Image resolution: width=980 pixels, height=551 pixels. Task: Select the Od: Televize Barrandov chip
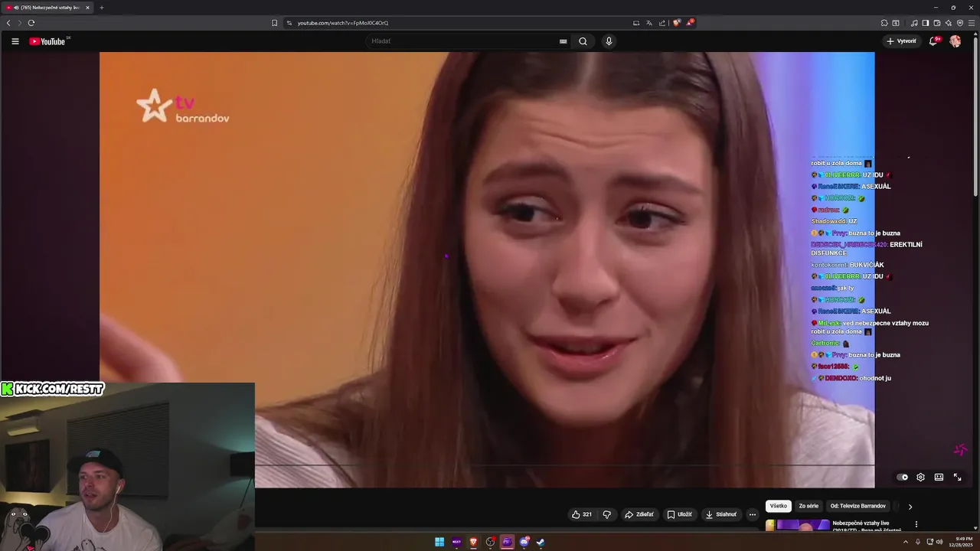point(858,506)
